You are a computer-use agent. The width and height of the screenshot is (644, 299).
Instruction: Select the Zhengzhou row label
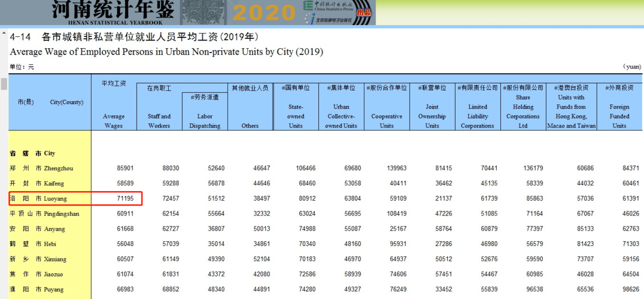(42, 168)
